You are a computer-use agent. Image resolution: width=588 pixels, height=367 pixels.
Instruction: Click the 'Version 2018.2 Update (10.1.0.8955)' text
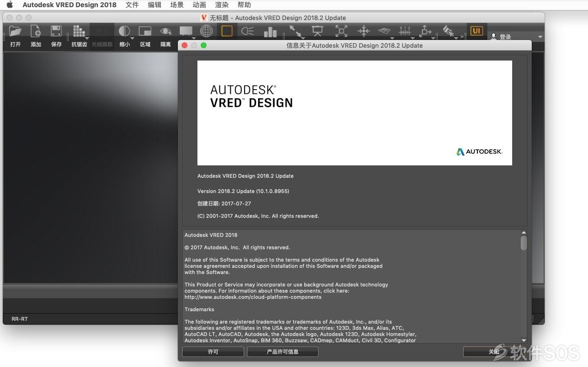[x=243, y=191]
